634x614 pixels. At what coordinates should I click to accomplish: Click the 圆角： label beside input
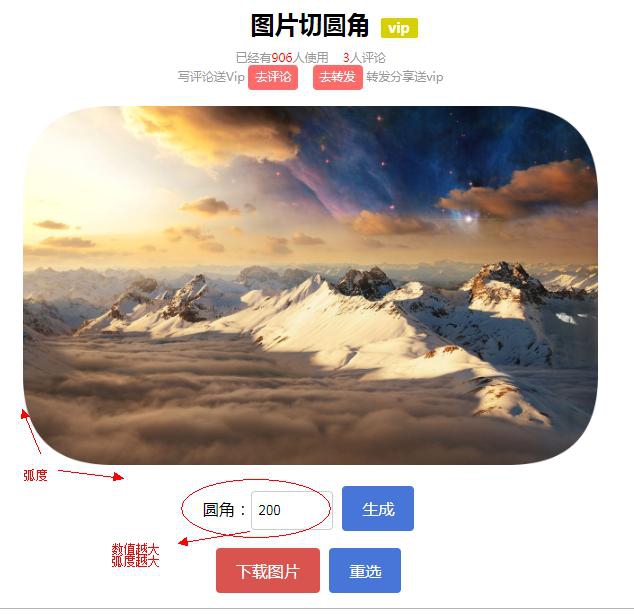pyautogui.click(x=224, y=510)
